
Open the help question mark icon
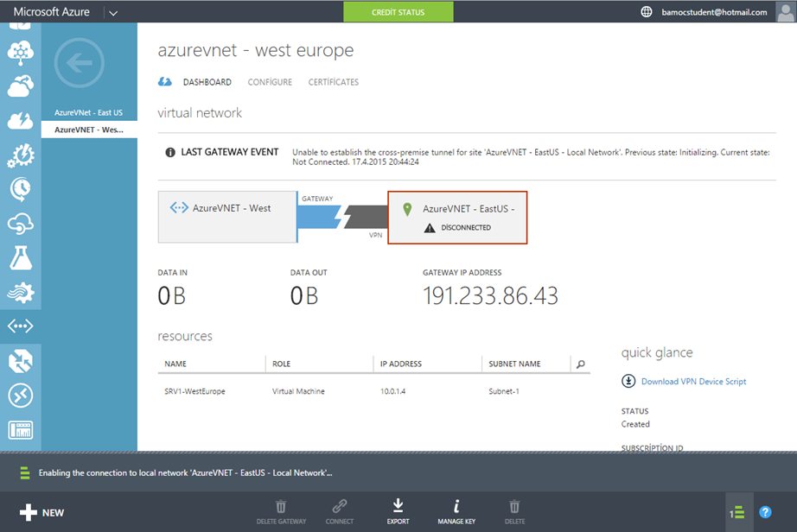[x=765, y=512]
